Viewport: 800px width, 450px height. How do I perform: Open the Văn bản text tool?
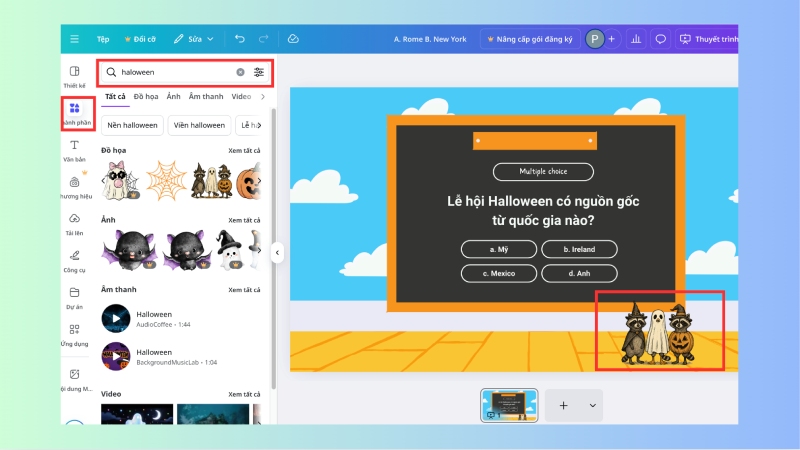[x=74, y=150]
